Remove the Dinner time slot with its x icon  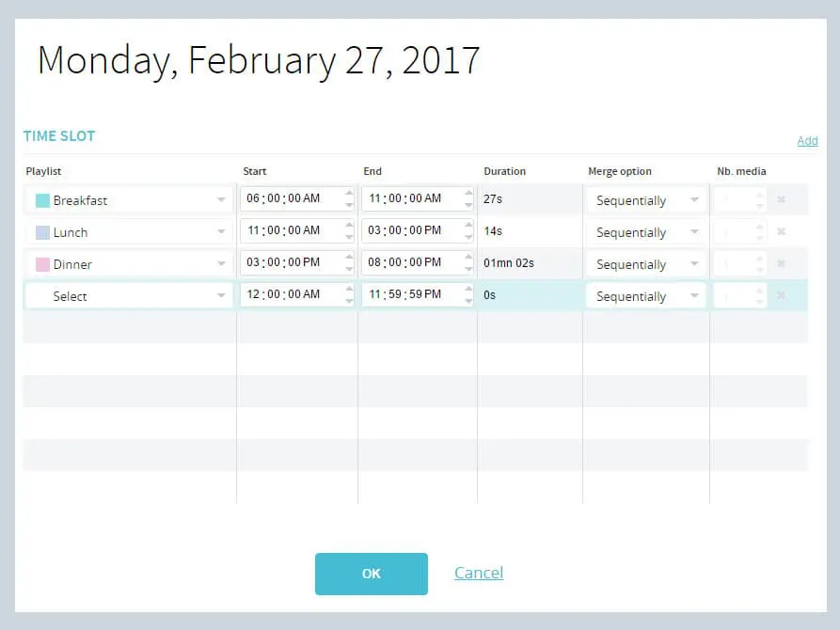[x=781, y=263]
